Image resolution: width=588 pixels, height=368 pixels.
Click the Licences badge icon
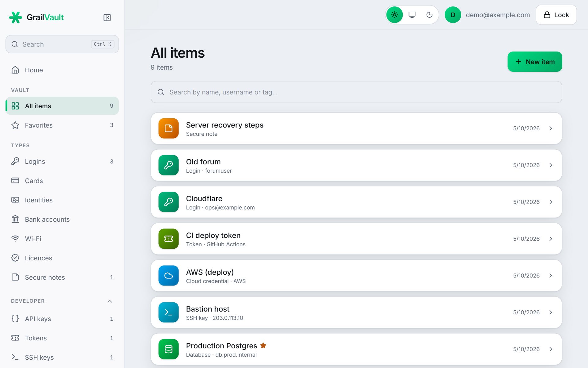coord(15,258)
